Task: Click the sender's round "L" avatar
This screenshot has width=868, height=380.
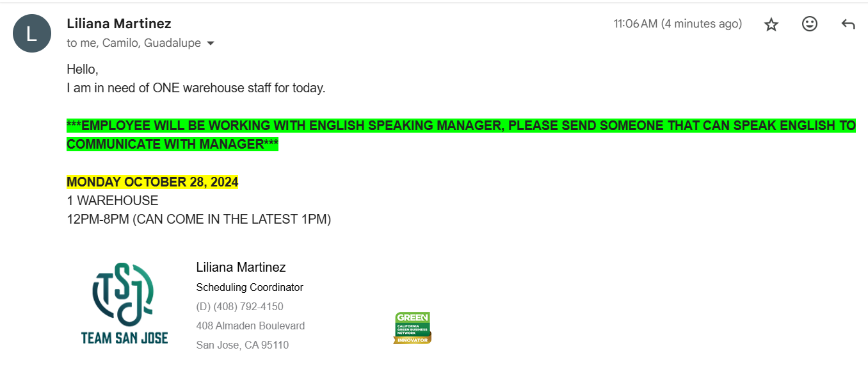Action: tap(32, 33)
